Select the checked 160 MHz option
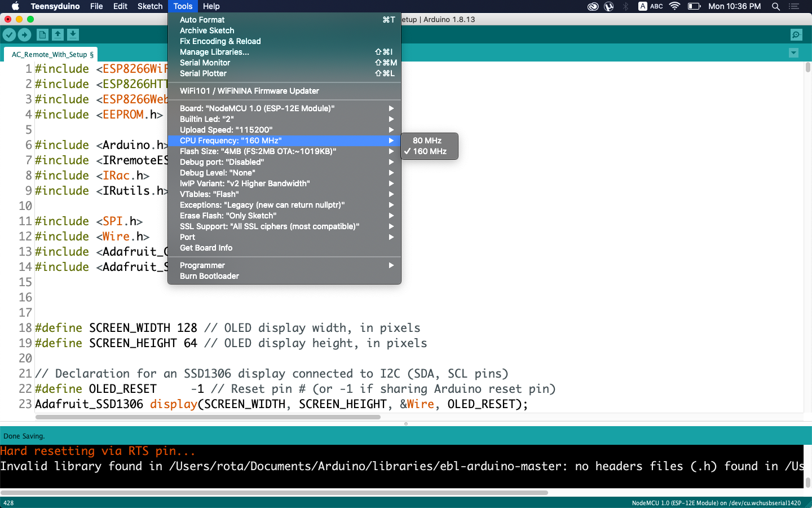Screen dimensions: 812x508 (x=429, y=151)
